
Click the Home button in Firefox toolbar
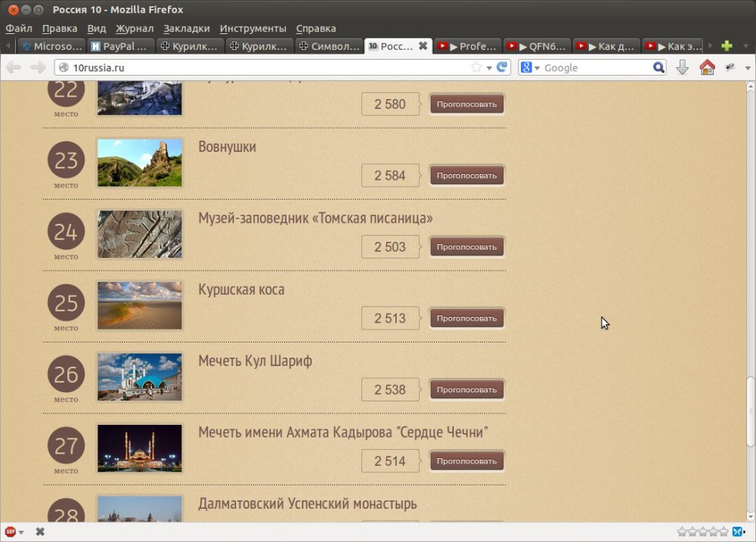(707, 67)
